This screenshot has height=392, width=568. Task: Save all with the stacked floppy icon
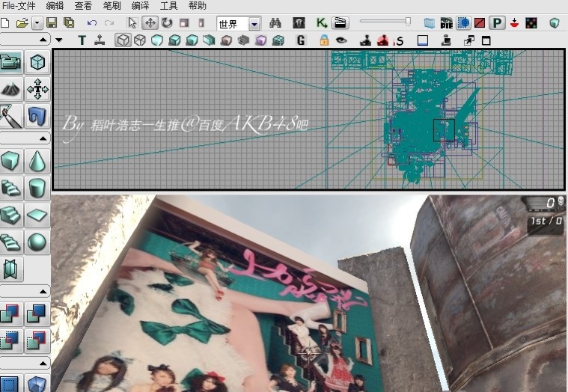[x=69, y=23]
